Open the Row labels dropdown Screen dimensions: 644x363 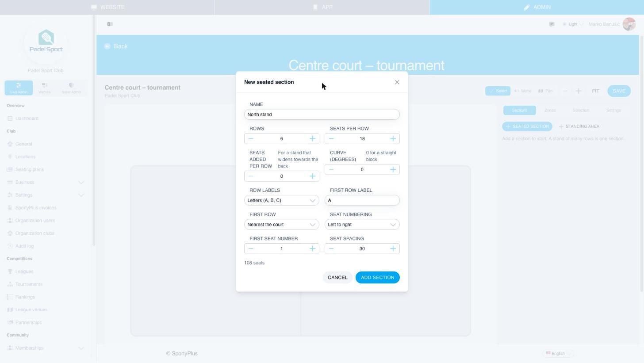click(281, 201)
